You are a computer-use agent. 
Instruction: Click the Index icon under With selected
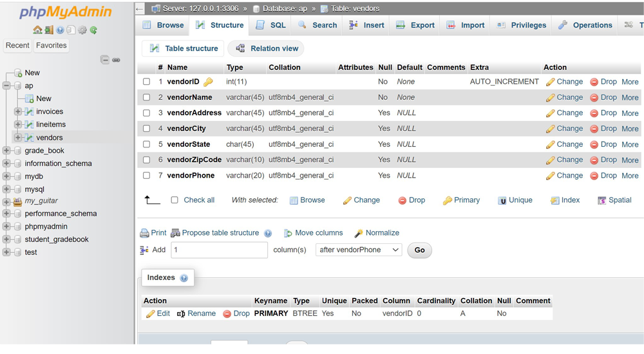point(555,200)
